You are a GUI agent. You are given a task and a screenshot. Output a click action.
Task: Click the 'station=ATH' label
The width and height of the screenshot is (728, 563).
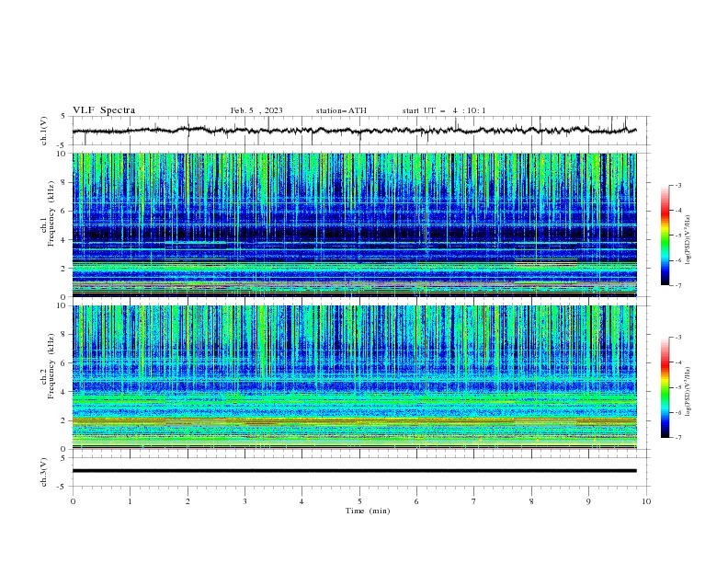tap(341, 110)
